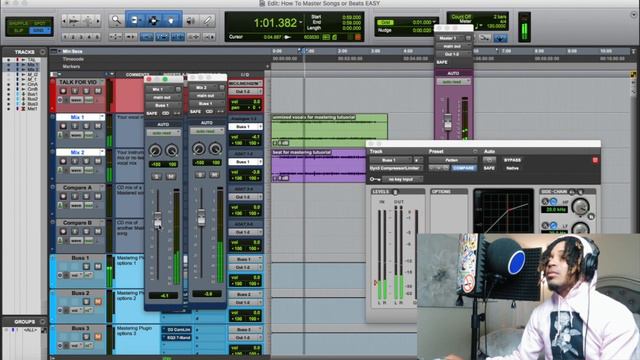The image size is (640, 360).
Task: Open plug-in track selector Buss 1
Action: 391,160
